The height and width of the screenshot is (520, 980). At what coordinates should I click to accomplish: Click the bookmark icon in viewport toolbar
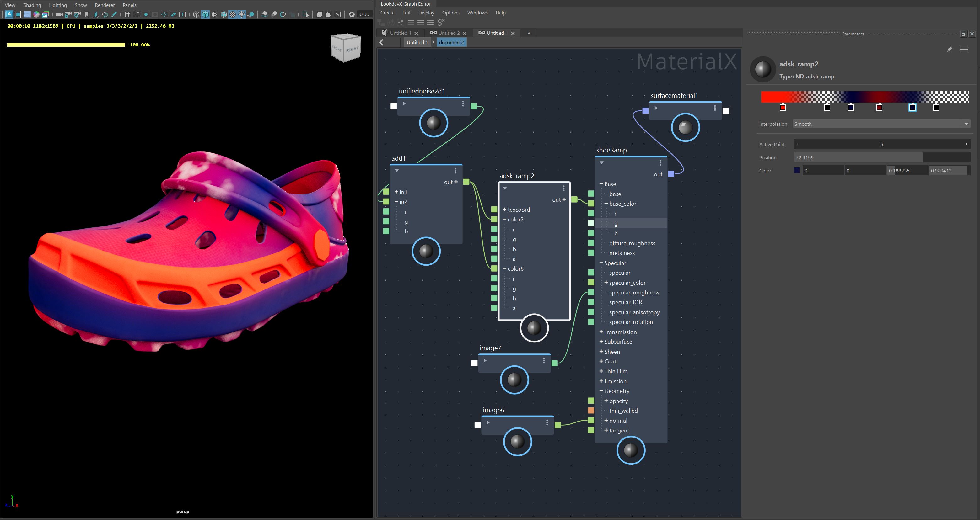87,14
